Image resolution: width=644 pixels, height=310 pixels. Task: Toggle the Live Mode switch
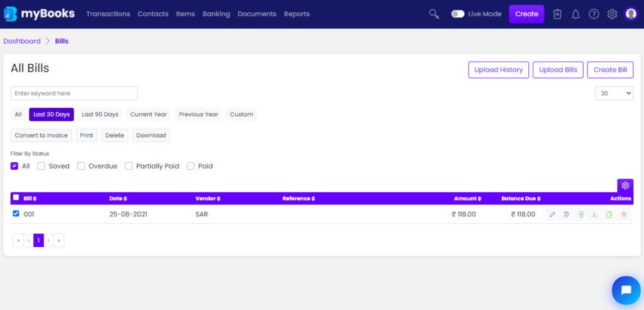pyautogui.click(x=458, y=14)
